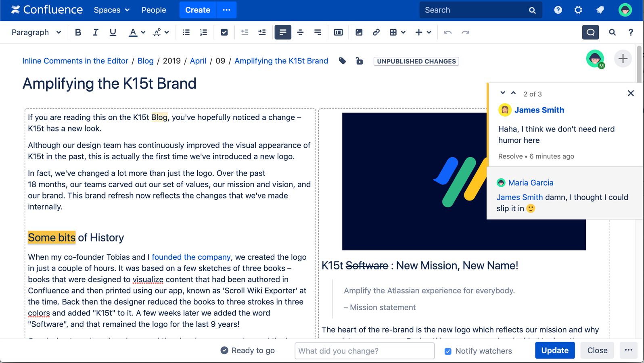Click What did you change field

click(x=364, y=351)
